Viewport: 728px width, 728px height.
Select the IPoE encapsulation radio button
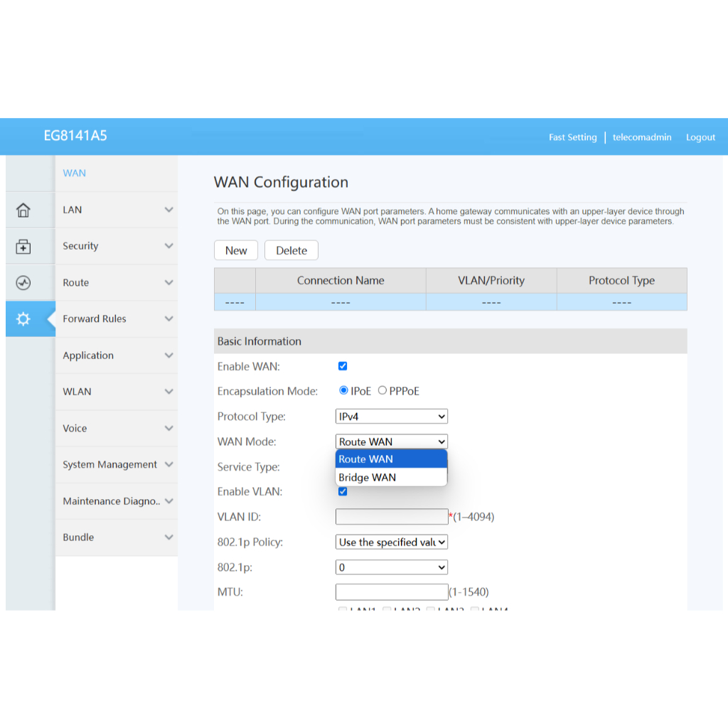(344, 390)
